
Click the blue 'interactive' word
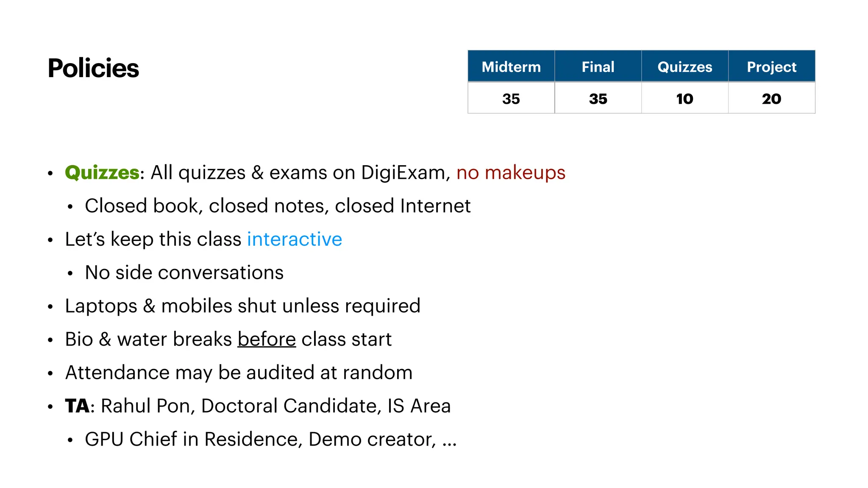coord(295,239)
